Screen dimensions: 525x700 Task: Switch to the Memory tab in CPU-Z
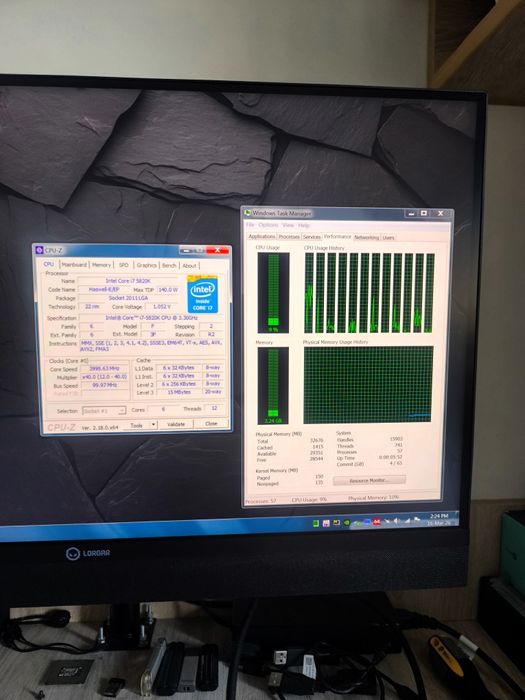(101, 265)
